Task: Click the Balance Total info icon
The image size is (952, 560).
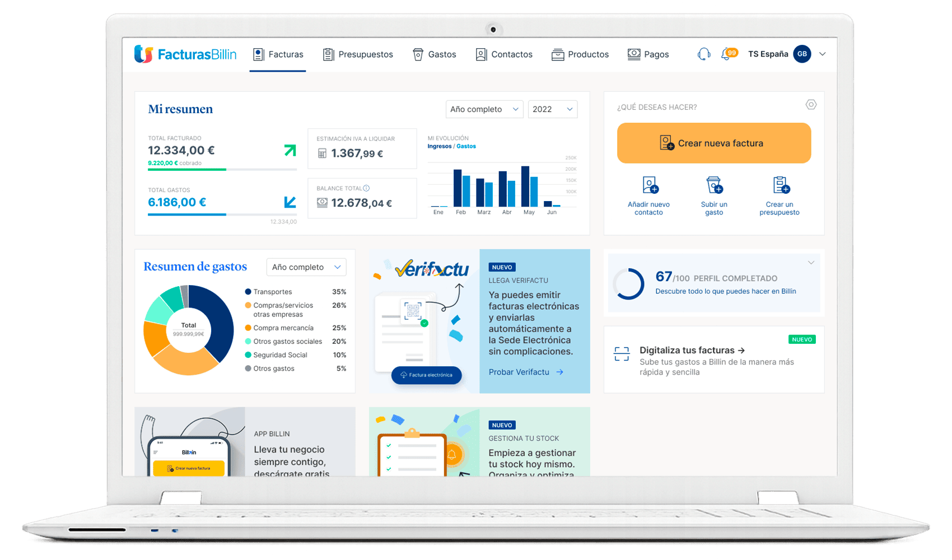Action: coord(366,188)
